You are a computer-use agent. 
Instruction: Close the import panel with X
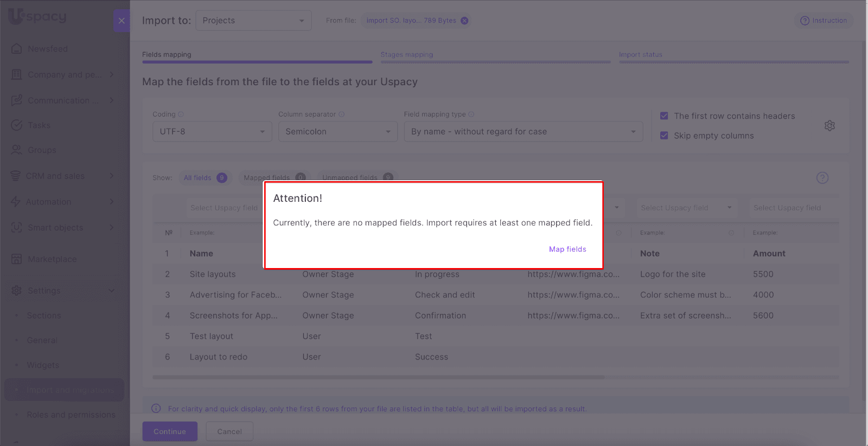pos(122,21)
